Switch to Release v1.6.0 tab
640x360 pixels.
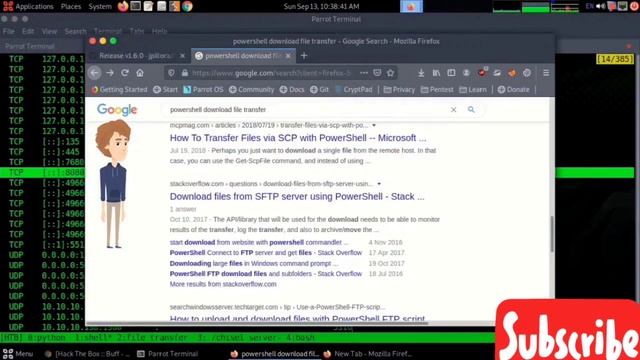pos(138,56)
